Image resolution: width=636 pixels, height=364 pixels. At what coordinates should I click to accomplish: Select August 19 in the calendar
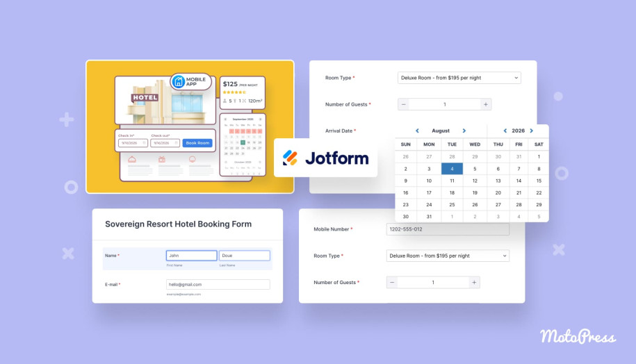tap(475, 192)
